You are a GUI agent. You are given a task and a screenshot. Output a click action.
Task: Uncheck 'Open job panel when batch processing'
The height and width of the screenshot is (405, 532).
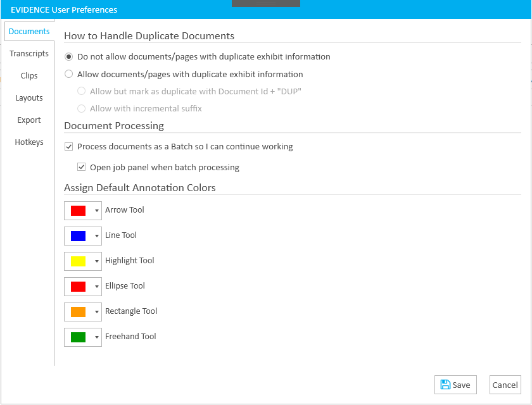coord(81,168)
